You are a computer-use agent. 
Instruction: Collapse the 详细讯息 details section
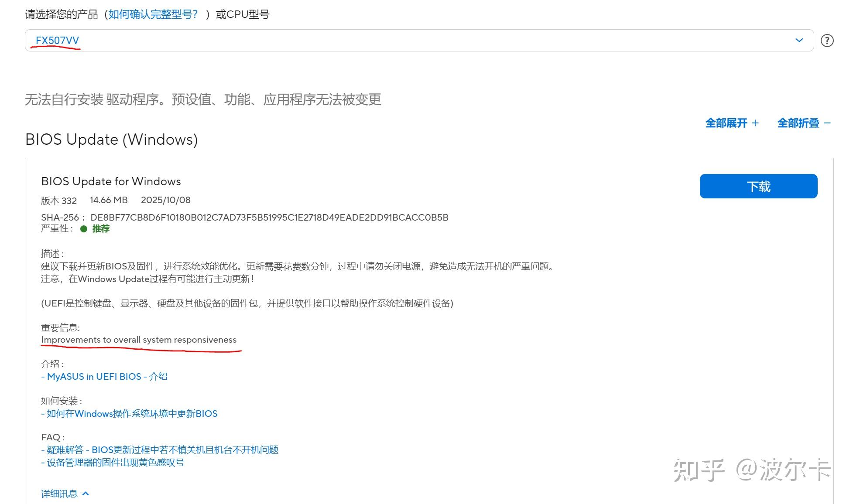59,494
